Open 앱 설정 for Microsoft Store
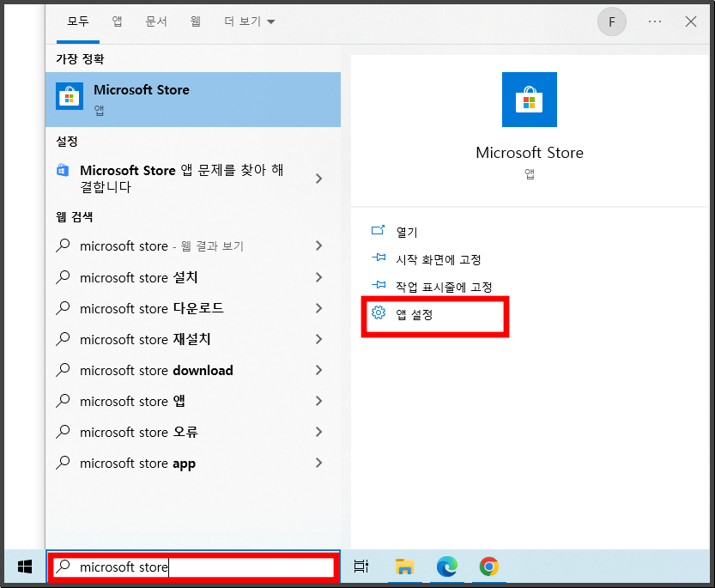 click(x=414, y=314)
